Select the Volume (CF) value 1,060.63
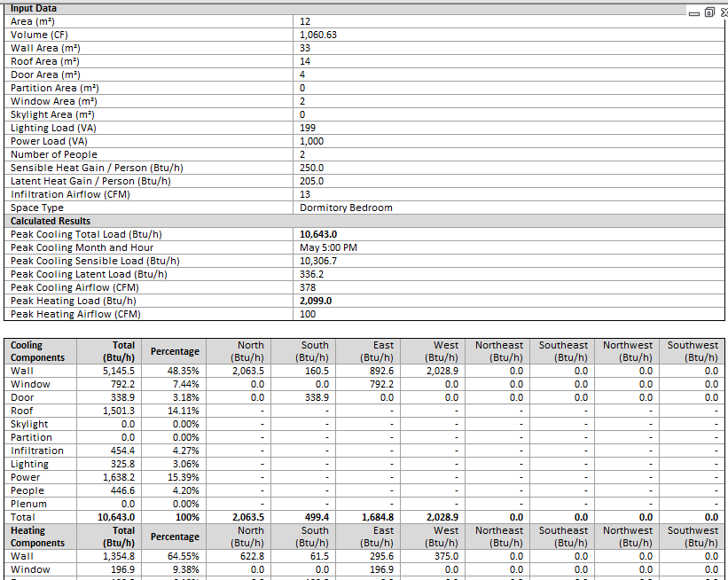 (x=318, y=35)
